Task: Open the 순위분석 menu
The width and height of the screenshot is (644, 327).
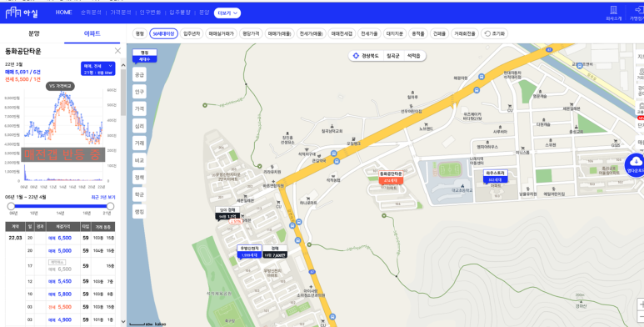Action: [x=91, y=13]
